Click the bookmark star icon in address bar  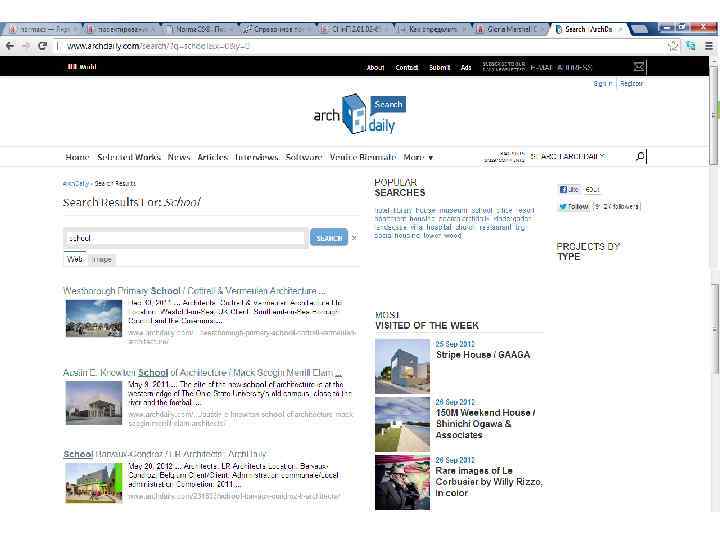674,46
